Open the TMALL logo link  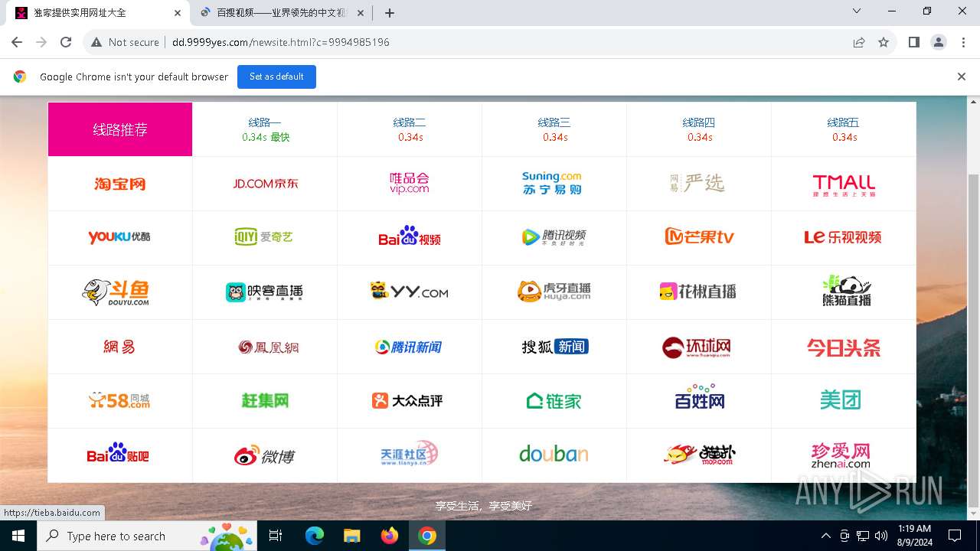click(x=844, y=184)
